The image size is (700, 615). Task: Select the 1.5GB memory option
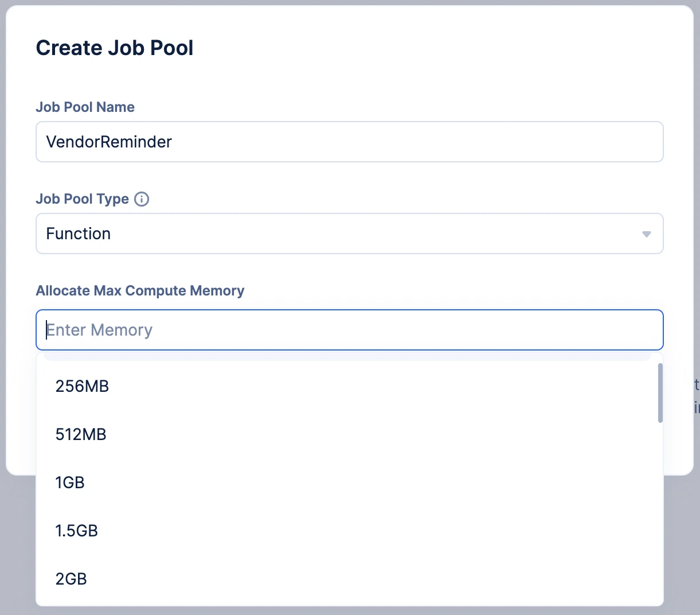[349, 531]
